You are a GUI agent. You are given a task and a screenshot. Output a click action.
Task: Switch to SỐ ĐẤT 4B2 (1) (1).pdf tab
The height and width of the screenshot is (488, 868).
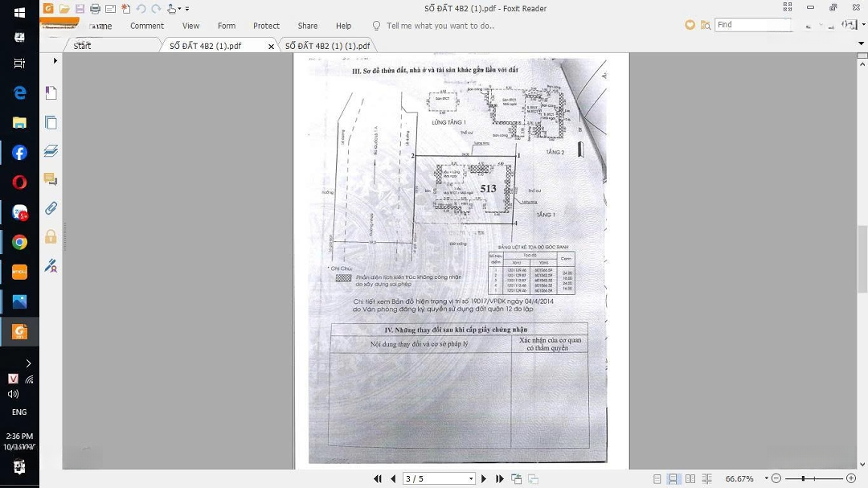[327, 46]
